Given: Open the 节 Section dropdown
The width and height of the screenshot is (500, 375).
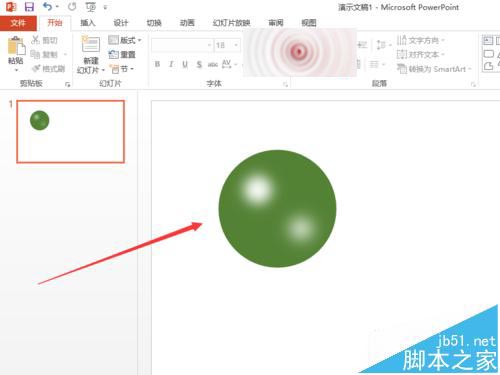Looking at the screenshot, I should pos(122,69).
